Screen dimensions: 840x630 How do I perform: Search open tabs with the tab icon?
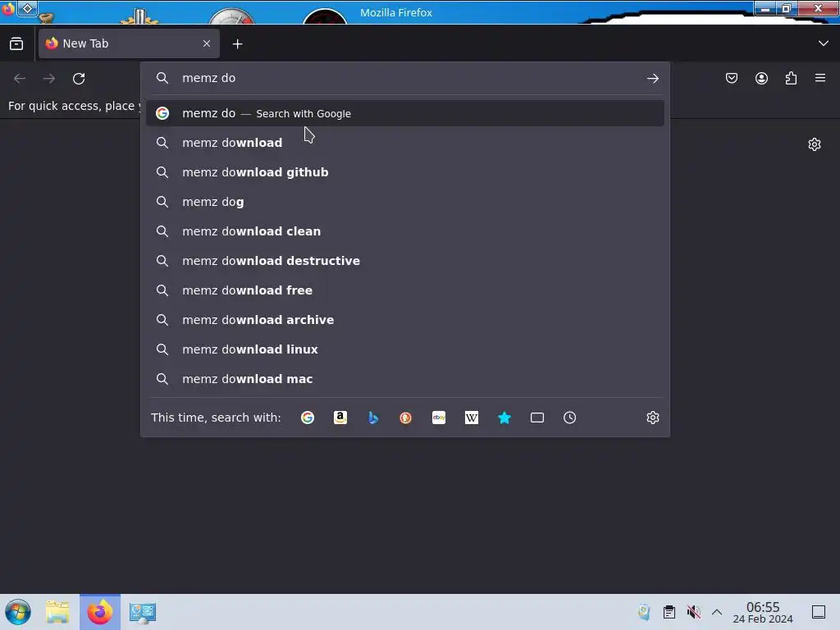[x=536, y=418]
